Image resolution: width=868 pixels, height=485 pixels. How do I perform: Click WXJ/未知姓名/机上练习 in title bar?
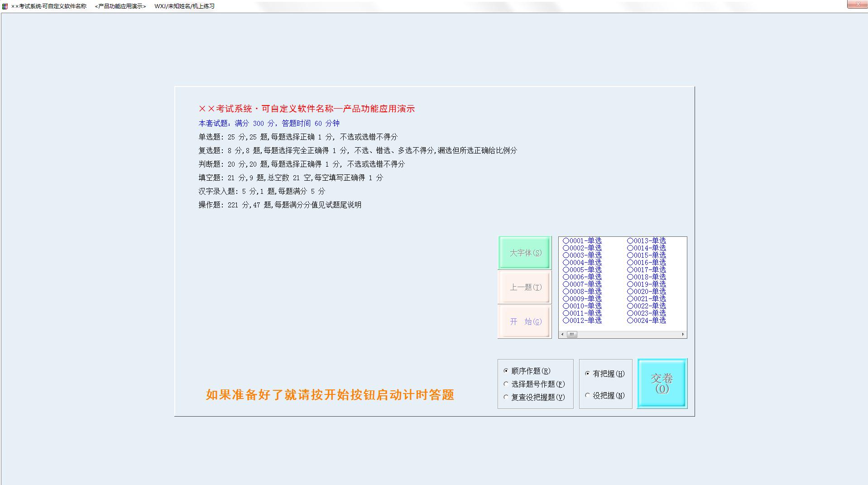(x=184, y=6)
